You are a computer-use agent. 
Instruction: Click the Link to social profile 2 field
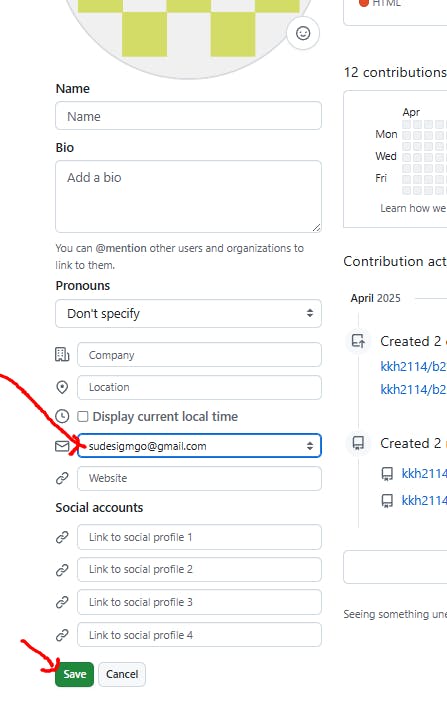(199, 569)
